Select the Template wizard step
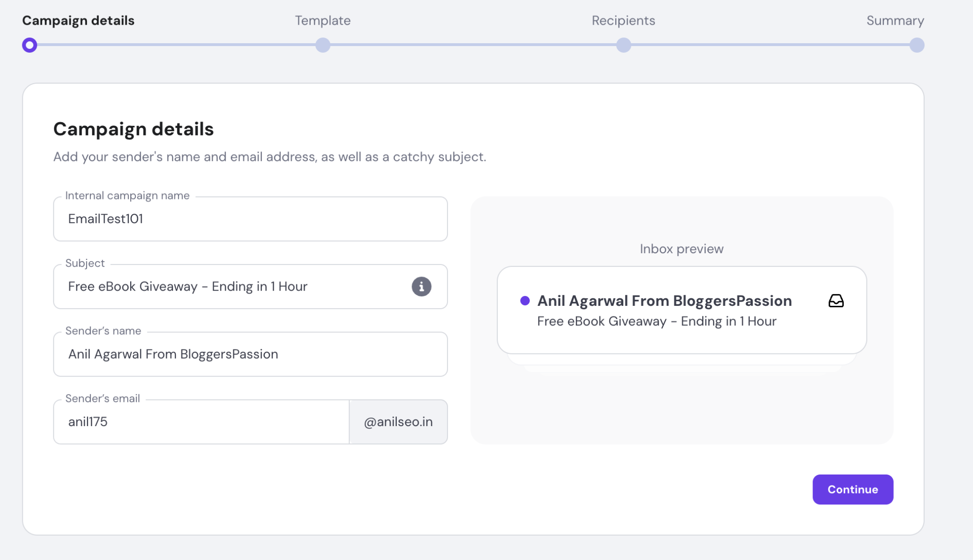The height and width of the screenshot is (560, 973). click(x=323, y=20)
